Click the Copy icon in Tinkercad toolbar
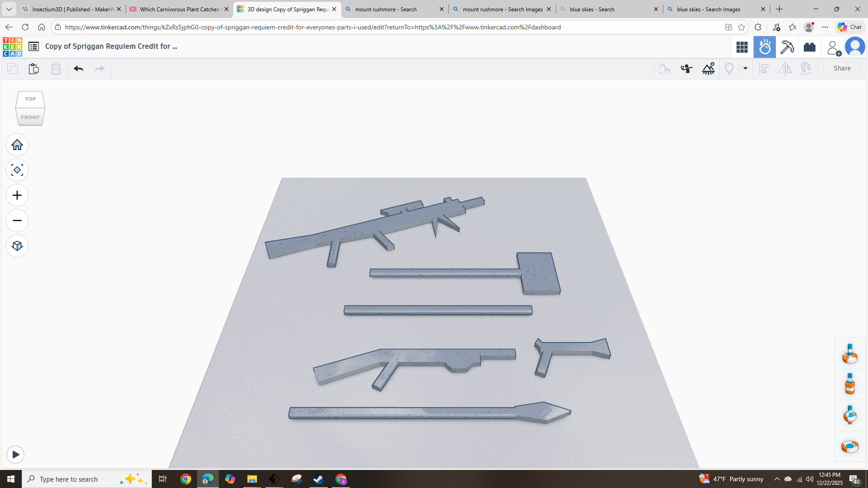The image size is (868, 488). 13,69
